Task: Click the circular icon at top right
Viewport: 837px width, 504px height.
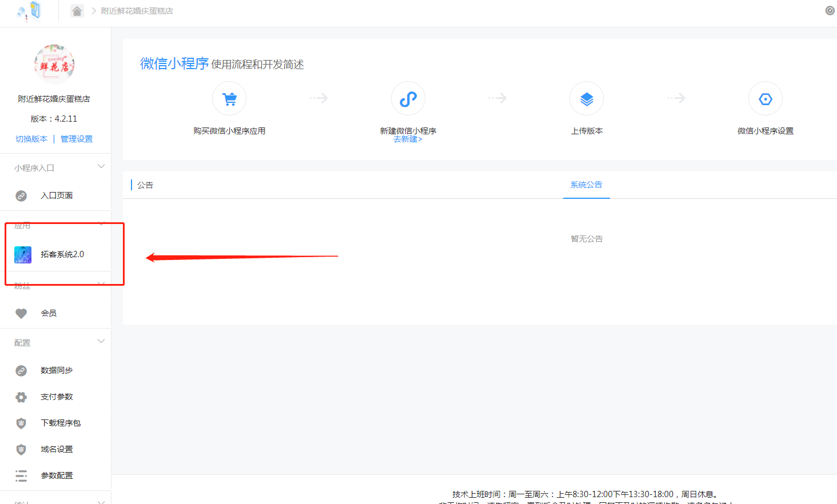Action: (x=830, y=10)
